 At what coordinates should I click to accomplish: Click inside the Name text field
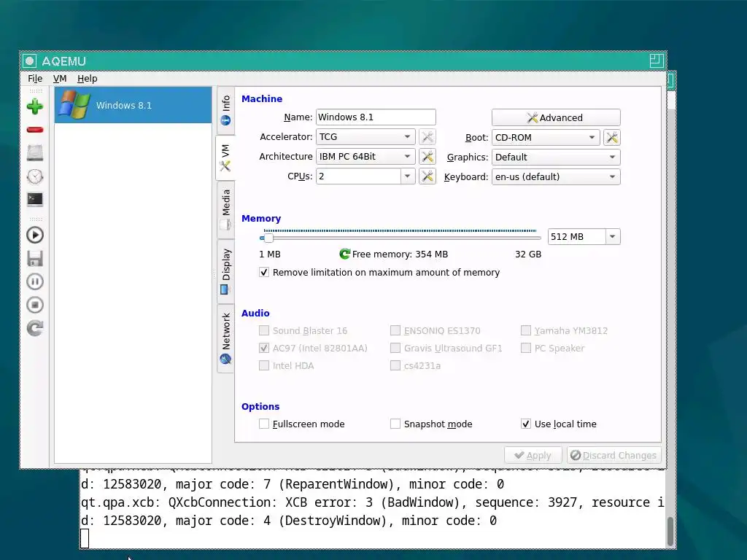[376, 117]
